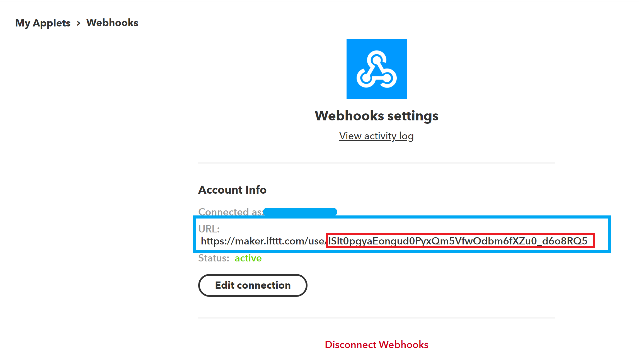The height and width of the screenshot is (364, 639).
Task: Click the "URL:" label
Action: [209, 229]
